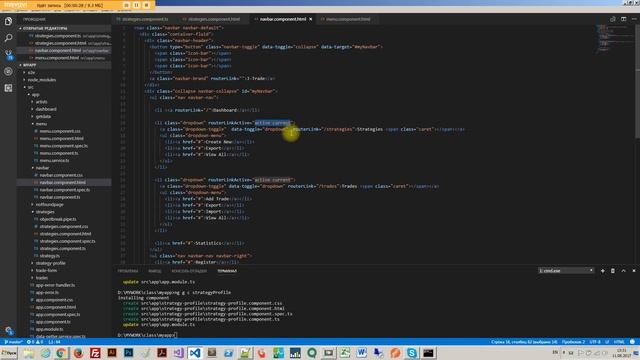Open Visual Studio from the taskbar

coord(178,353)
